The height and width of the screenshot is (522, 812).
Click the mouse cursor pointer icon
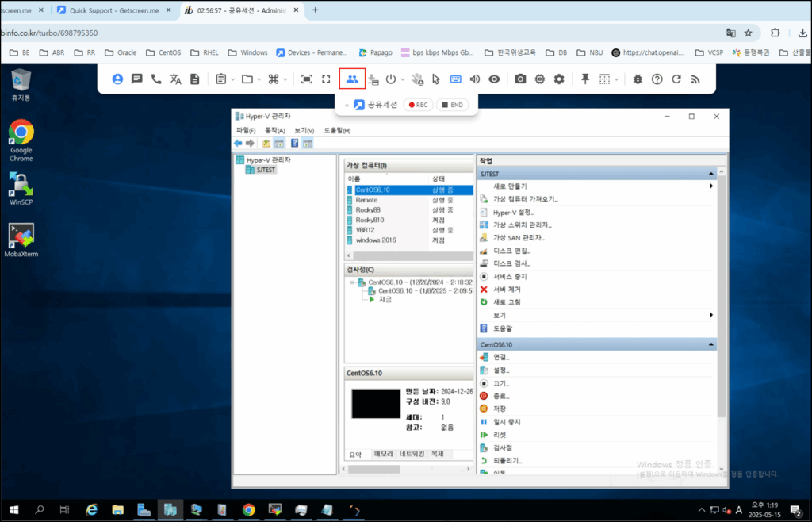(435, 79)
